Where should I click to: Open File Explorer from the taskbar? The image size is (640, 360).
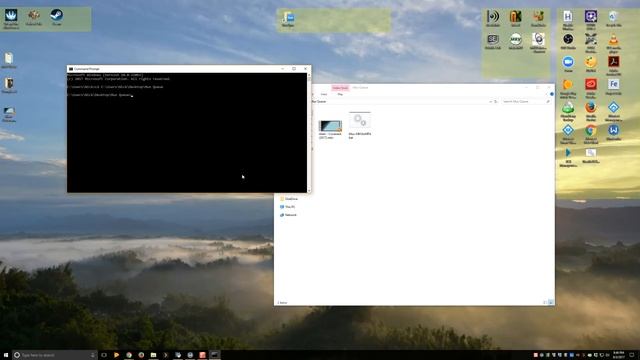pyautogui.click(x=153, y=355)
